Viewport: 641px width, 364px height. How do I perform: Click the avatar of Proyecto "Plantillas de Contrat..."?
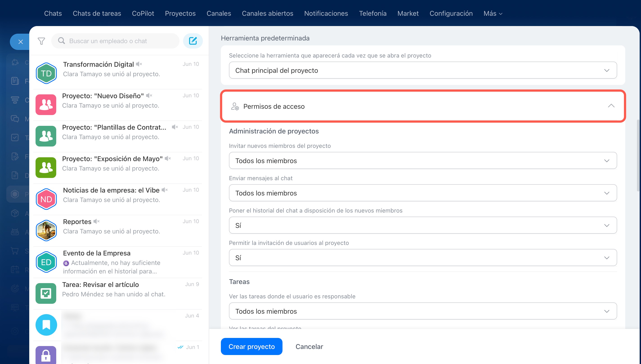(46, 136)
